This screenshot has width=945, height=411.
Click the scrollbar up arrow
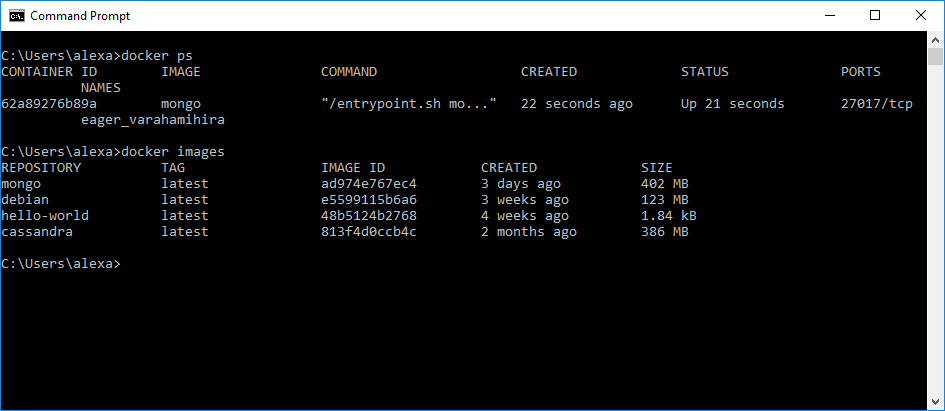tap(935, 40)
